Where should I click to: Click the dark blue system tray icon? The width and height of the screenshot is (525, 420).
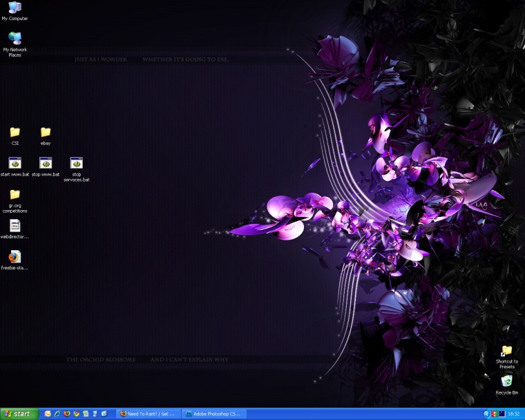click(502, 414)
